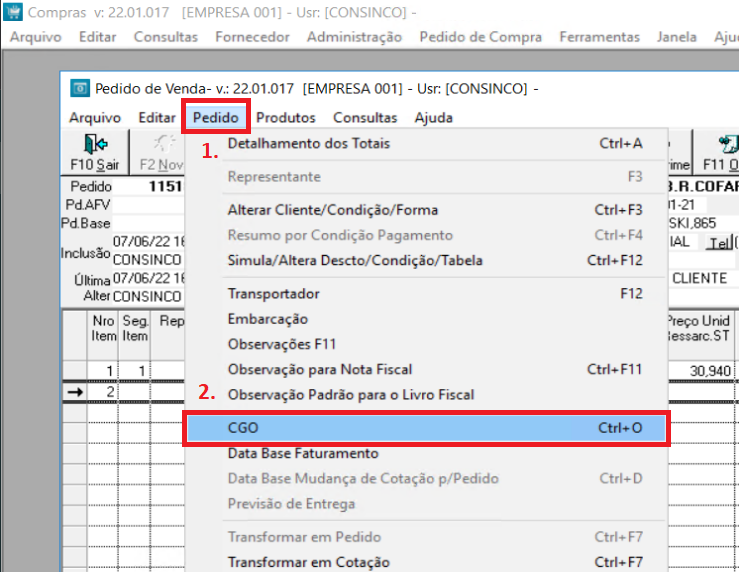Image resolution: width=739 pixels, height=572 pixels.
Task: Open the Administração menu
Action: coord(354,37)
